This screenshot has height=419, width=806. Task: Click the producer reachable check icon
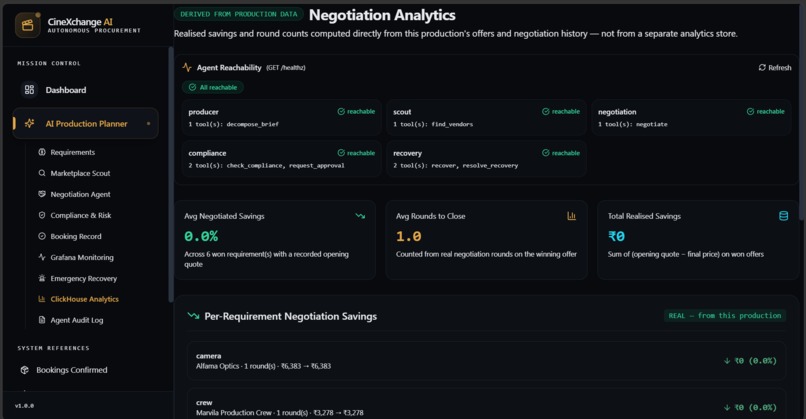[x=341, y=112]
